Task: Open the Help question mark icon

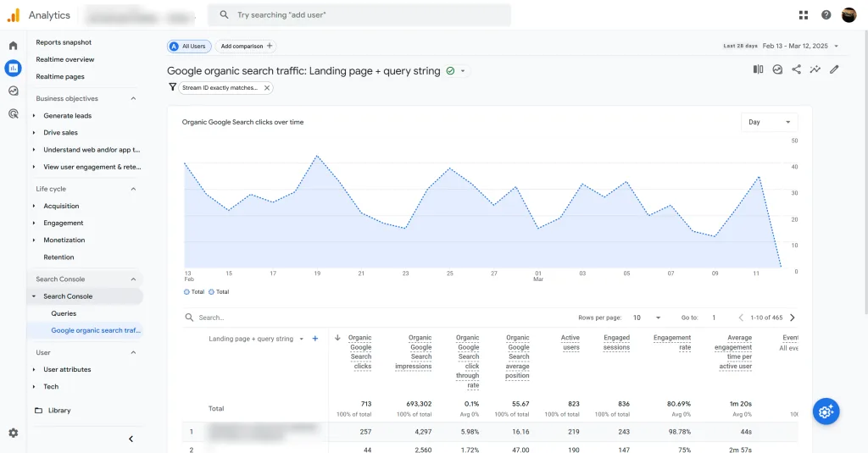Action: click(826, 15)
